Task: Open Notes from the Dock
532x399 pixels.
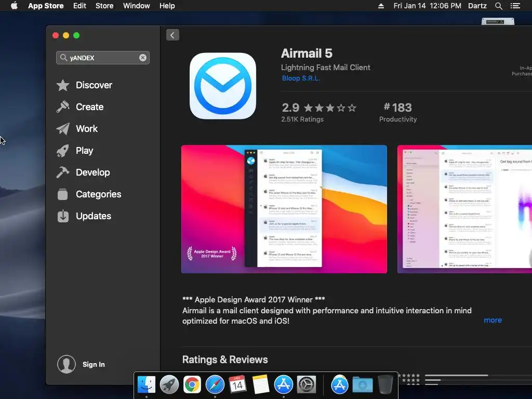Action: (261, 385)
